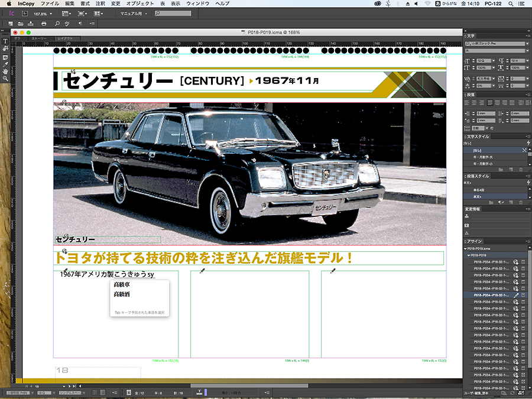Toggle hidden characters pilcrow icon
This screenshot has height=399, width=532.
(80, 24)
